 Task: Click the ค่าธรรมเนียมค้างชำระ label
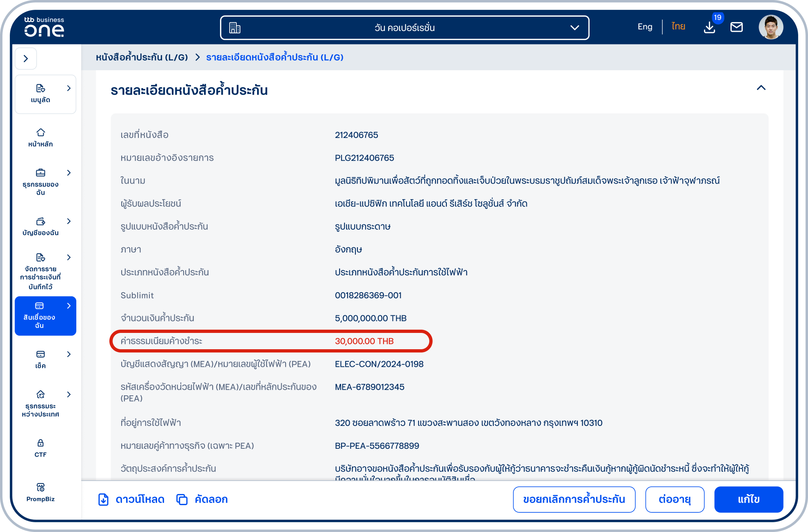click(x=161, y=341)
